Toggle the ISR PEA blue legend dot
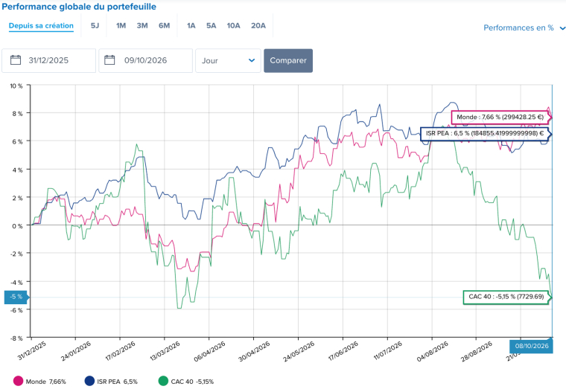 [x=89, y=381]
